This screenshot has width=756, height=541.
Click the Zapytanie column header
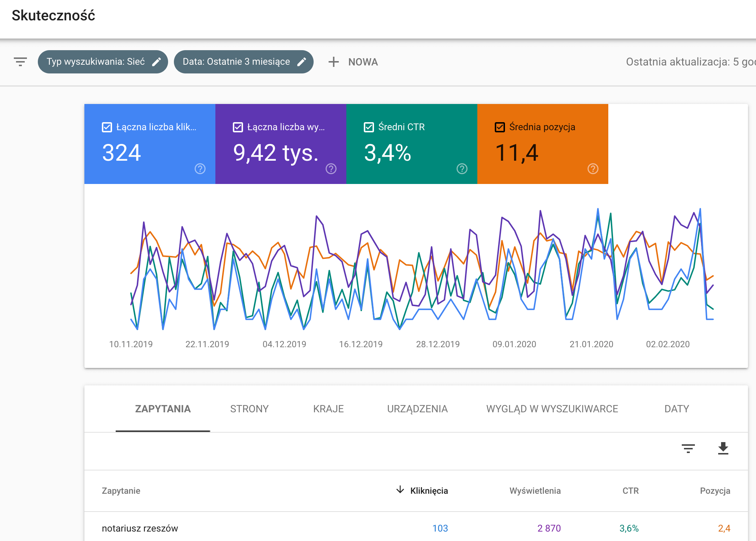(121, 491)
